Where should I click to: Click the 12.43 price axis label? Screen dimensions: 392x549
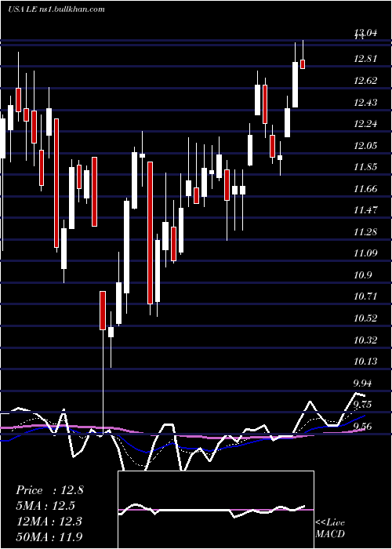coord(365,102)
